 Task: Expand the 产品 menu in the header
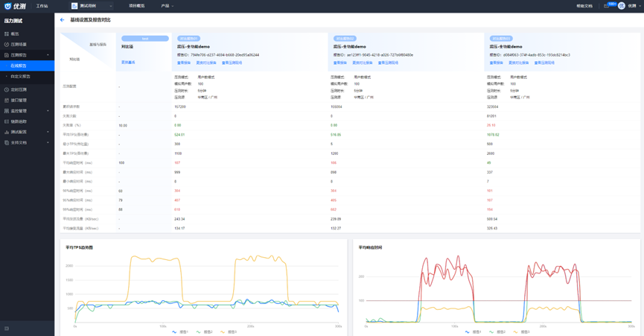coord(168,6)
